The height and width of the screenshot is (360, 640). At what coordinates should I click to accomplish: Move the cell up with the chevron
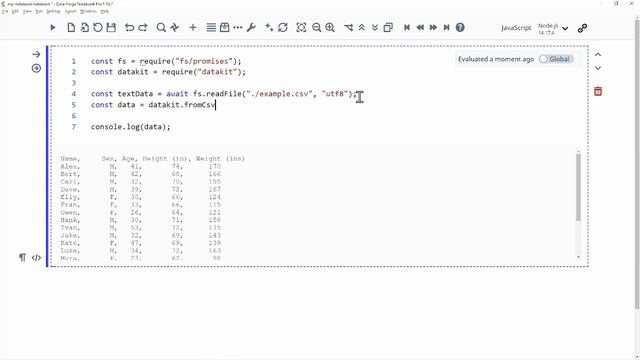pyautogui.click(x=598, y=54)
